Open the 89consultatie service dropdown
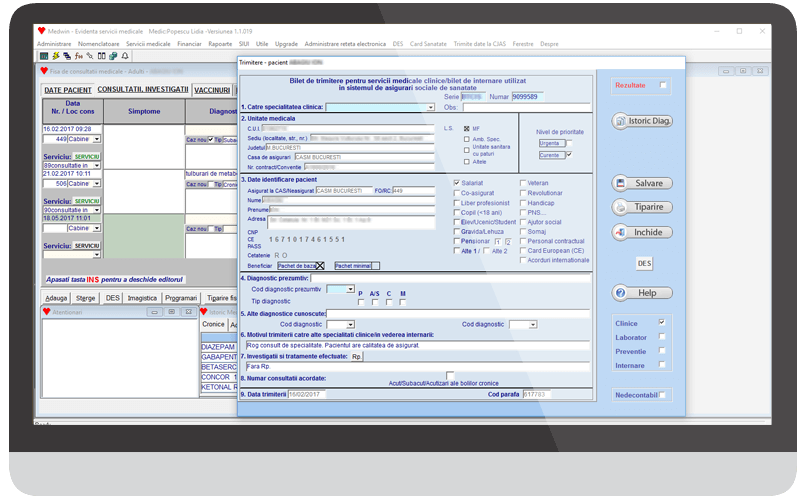 (x=97, y=165)
